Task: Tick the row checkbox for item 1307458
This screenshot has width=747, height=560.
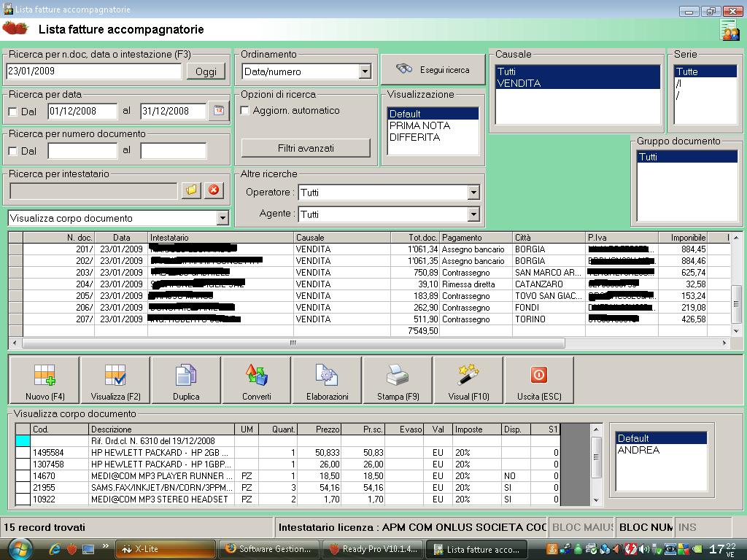Action: [x=23, y=464]
